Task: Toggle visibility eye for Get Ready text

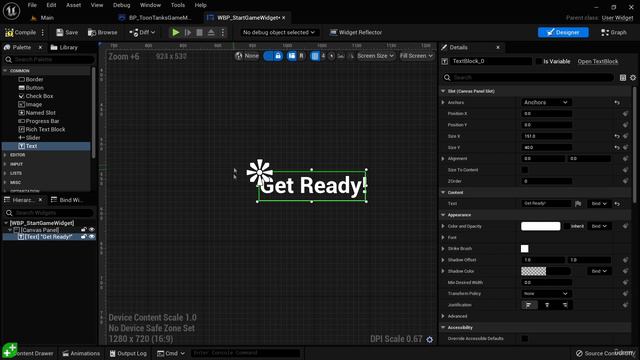Action: pyautogui.click(x=92, y=237)
